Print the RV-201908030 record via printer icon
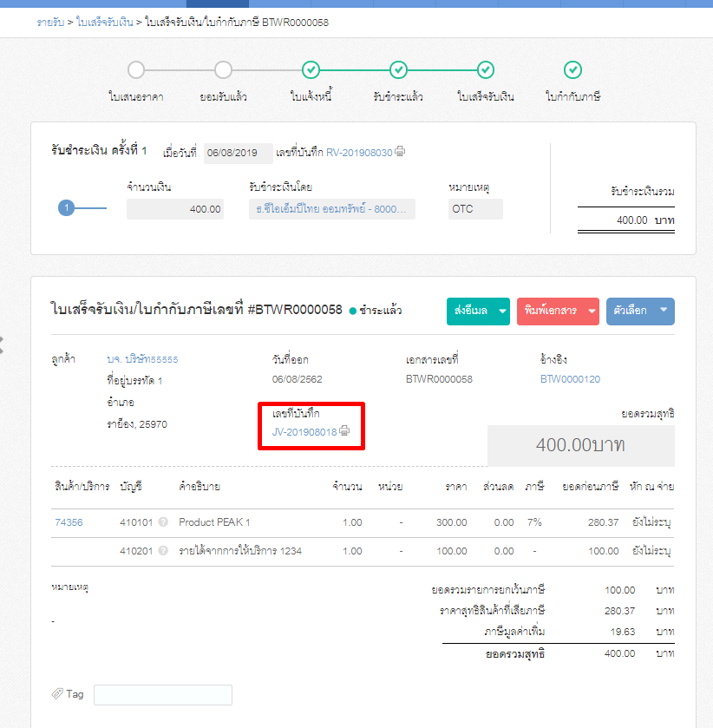 [x=399, y=152]
